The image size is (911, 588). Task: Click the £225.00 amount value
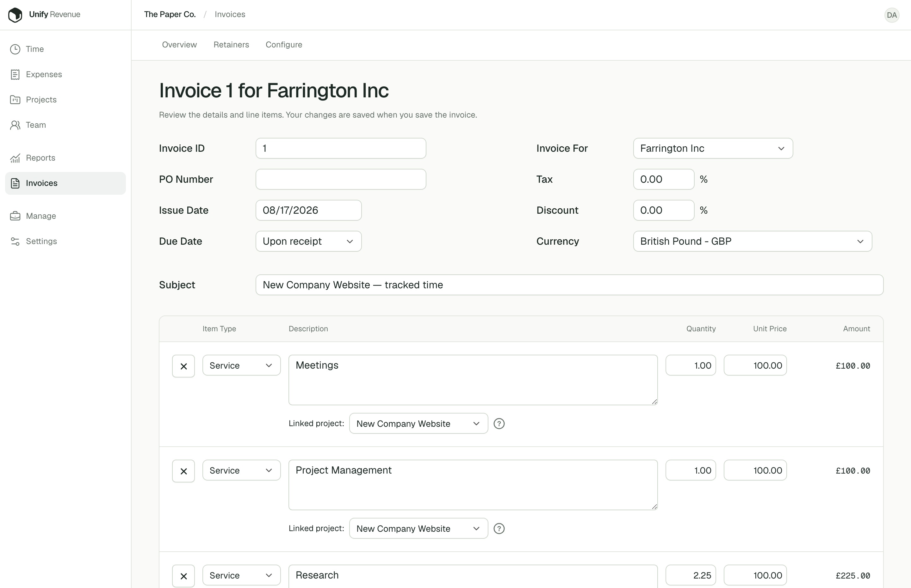point(852,576)
